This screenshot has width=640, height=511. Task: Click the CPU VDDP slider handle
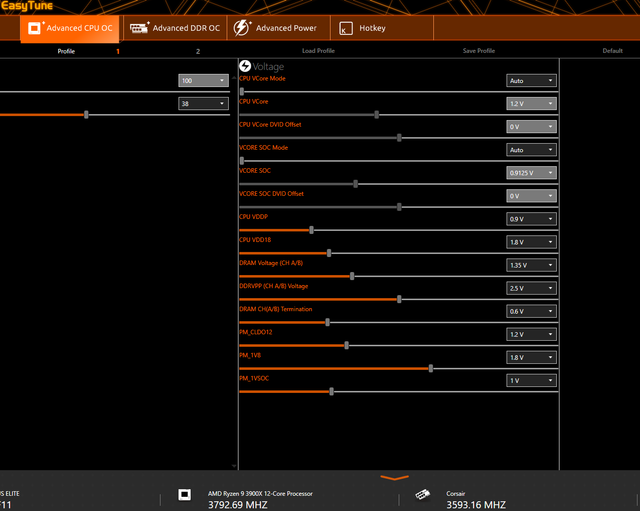click(311, 230)
